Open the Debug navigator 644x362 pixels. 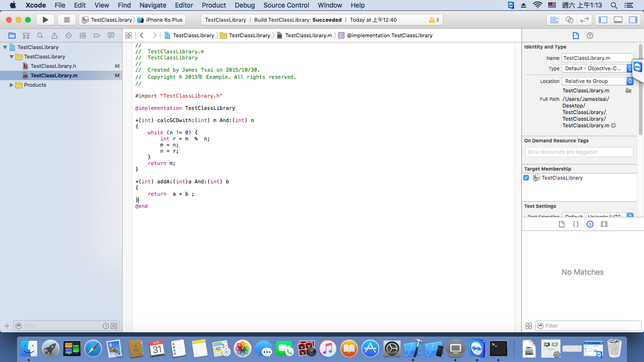83,35
